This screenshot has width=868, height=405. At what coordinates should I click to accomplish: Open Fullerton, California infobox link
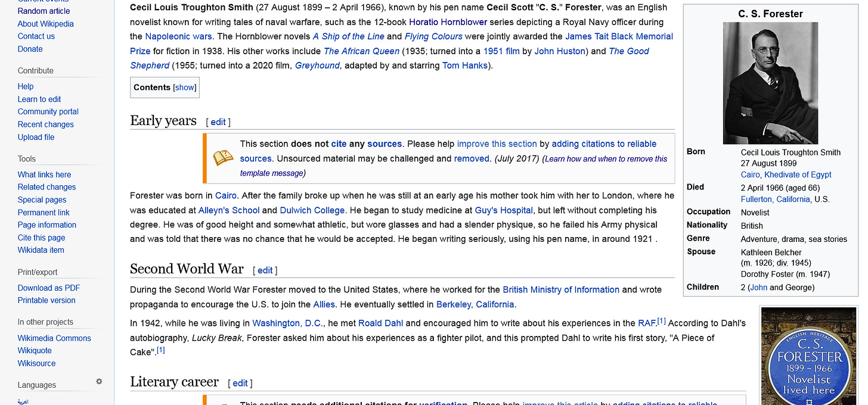coord(775,199)
